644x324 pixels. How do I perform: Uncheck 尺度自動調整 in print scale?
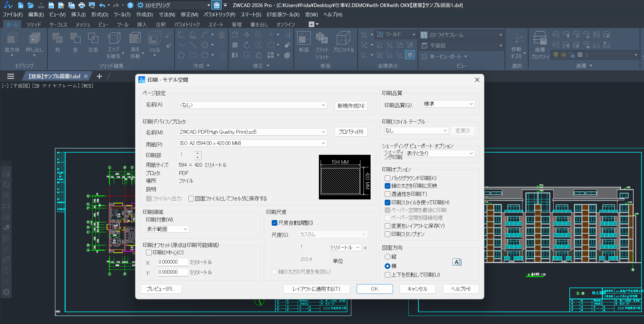[x=274, y=223]
